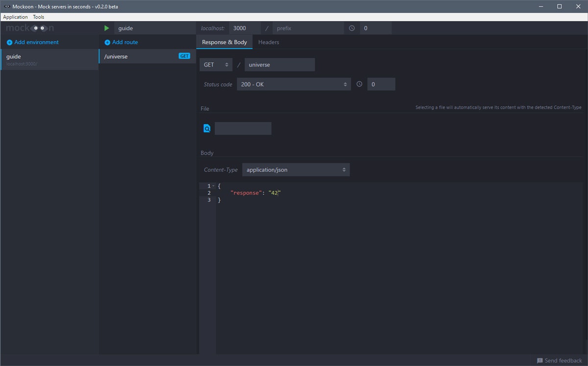This screenshot has height=366, width=588.
Task: Click the file browse magnifier icon
Action: (x=207, y=128)
